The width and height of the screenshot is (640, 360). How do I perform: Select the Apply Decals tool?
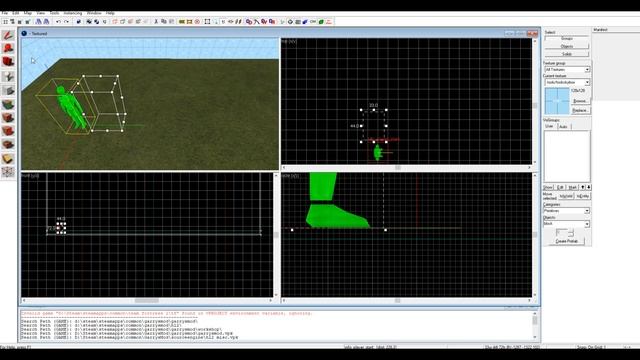(8, 131)
